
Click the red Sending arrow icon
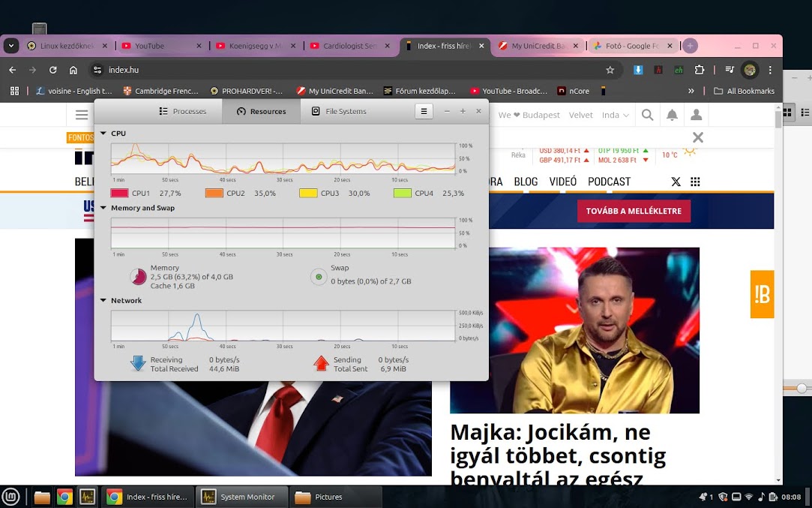[x=321, y=363]
